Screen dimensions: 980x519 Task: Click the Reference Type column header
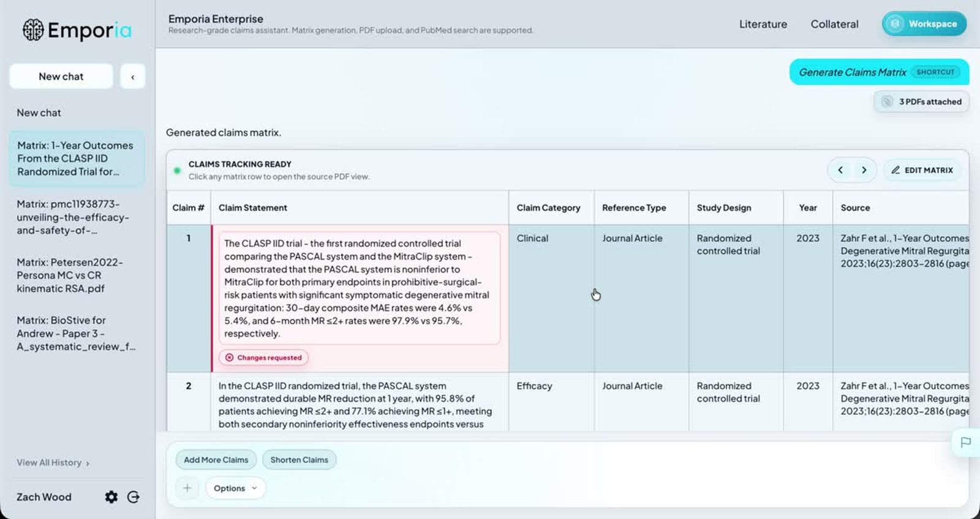pyautogui.click(x=641, y=207)
